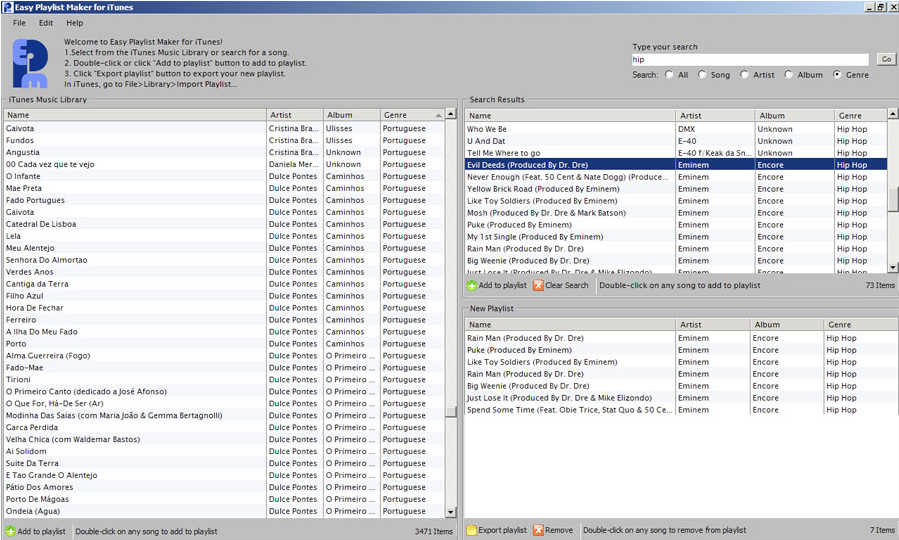Sort music library by Genre column header
This screenshot has width=899, height=540.
412,115
